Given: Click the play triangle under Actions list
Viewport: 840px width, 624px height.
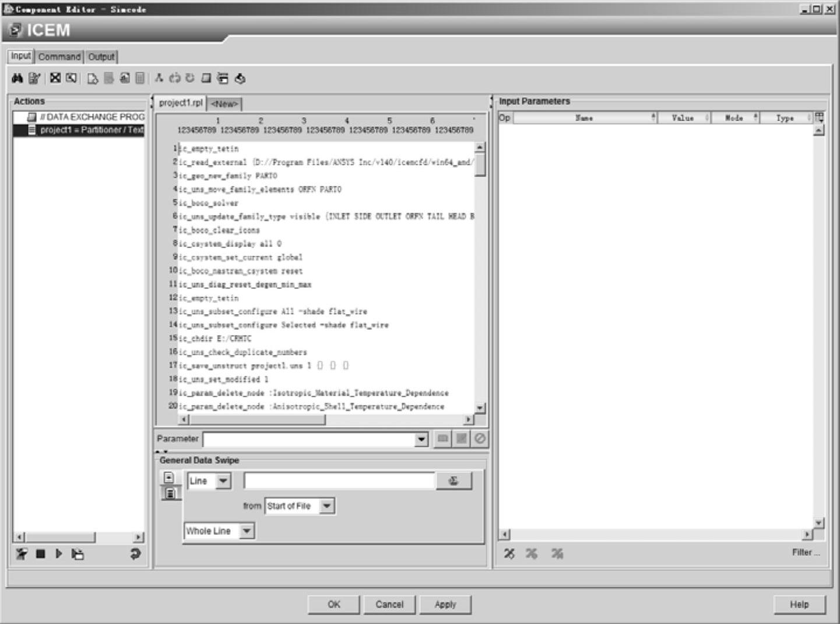Looking at the screenshot, I should pyautogui.click(x=59, y=554).
